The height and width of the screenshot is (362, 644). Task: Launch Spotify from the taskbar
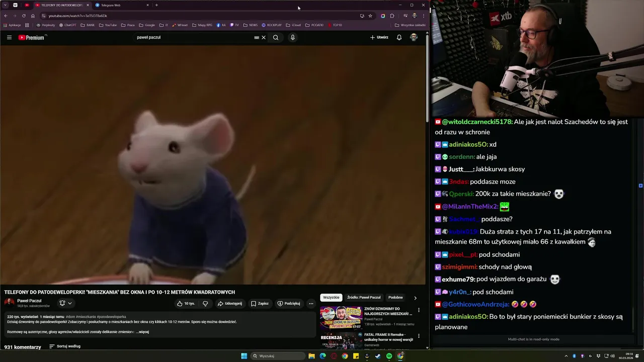click(x=389, y=356)
